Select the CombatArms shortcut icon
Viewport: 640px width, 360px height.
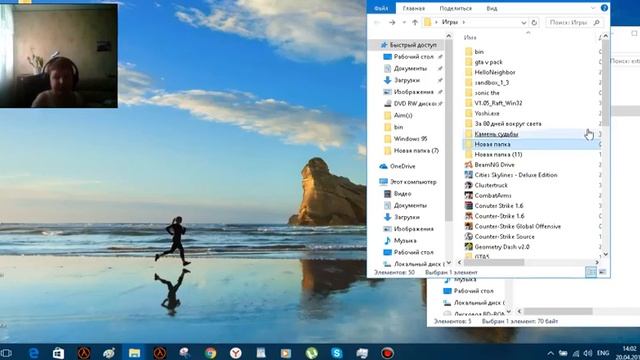tap(469, 195)
